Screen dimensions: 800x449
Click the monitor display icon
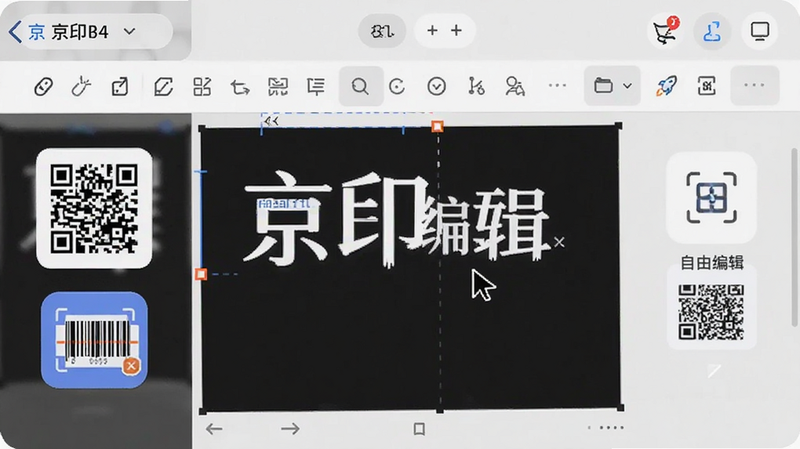click(x=760, y=31)
